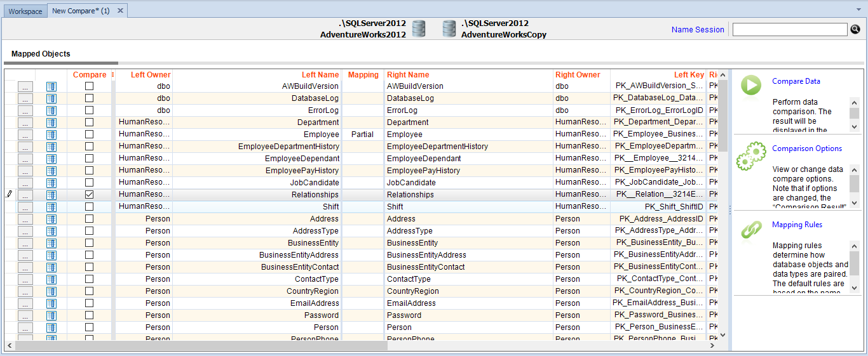Click column mapping icon in EmployeeDependant row
The image size is (868, 356).
(x=51, y=159)
